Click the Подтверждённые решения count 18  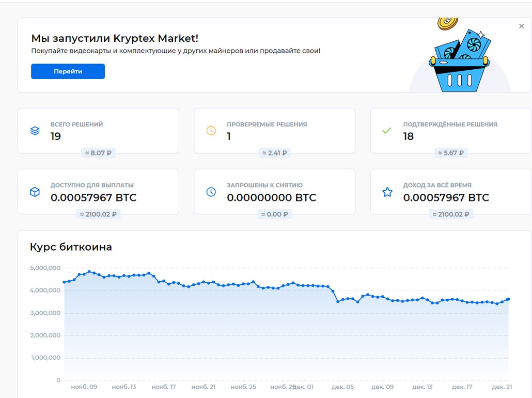(408, 136)
